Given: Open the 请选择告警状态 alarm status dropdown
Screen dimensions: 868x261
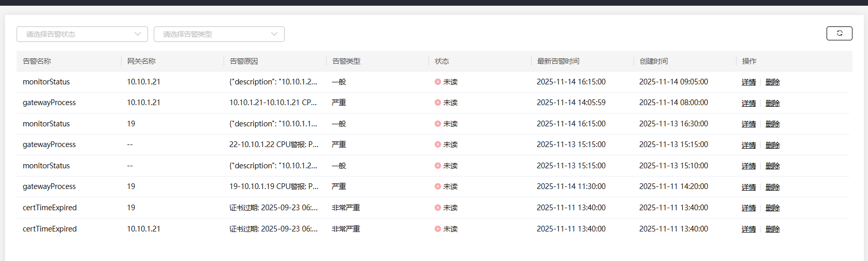Looking at the screenshot, I should (82, 34).
